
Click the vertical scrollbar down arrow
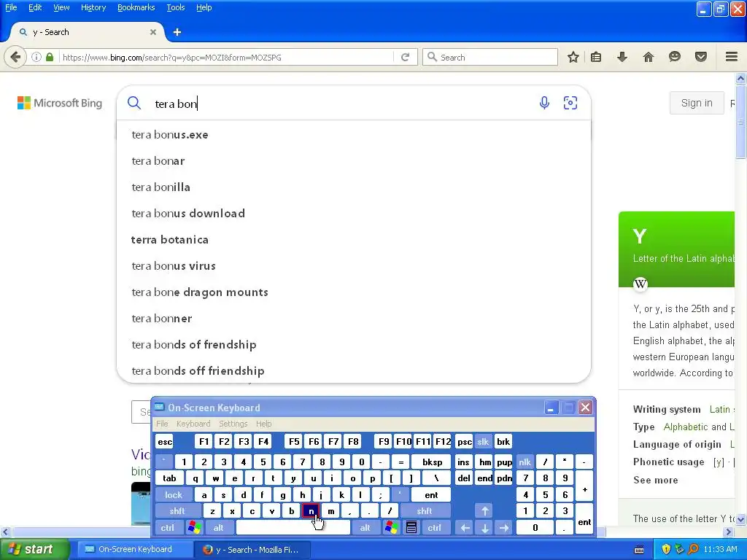(741, 519)
